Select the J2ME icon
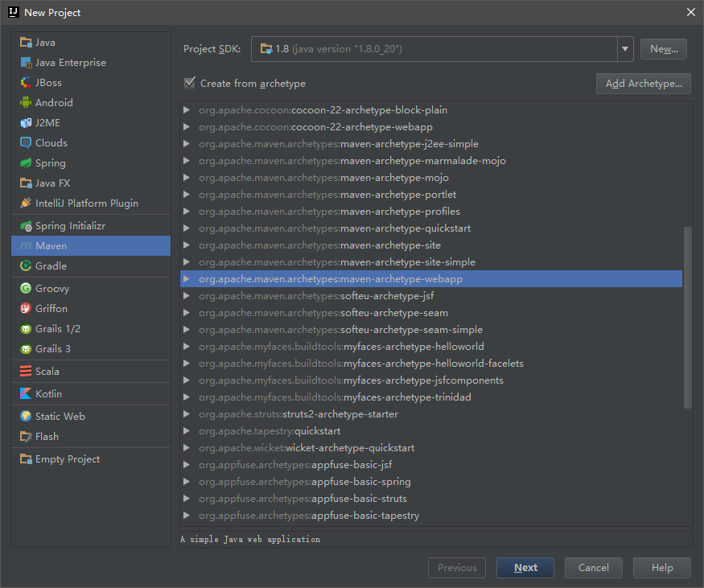Screen dimensions: 704x588 point(26,122)
